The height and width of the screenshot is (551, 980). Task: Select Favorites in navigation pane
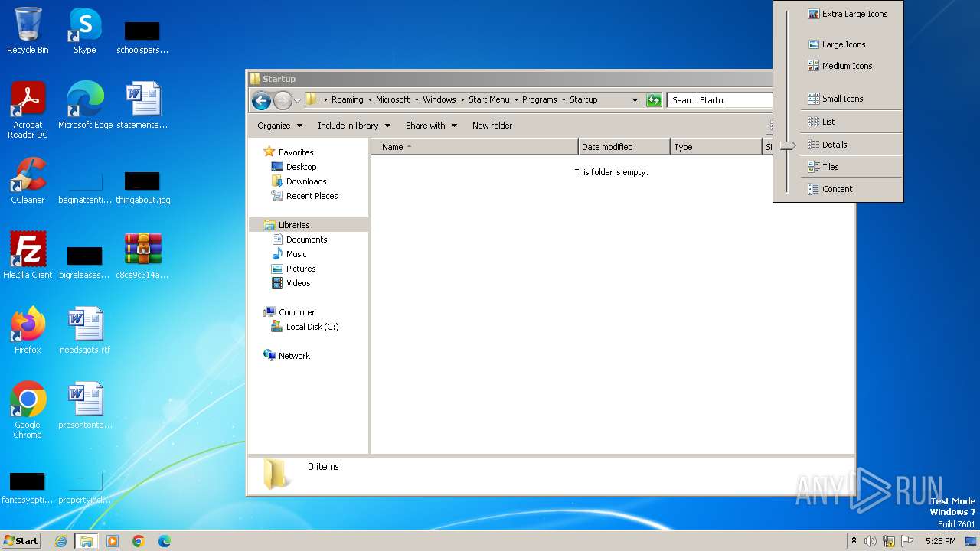[x=289, y=152]
